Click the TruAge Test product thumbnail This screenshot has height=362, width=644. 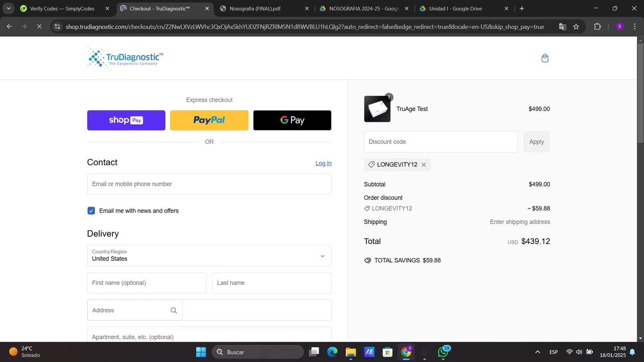click(377, 109)
